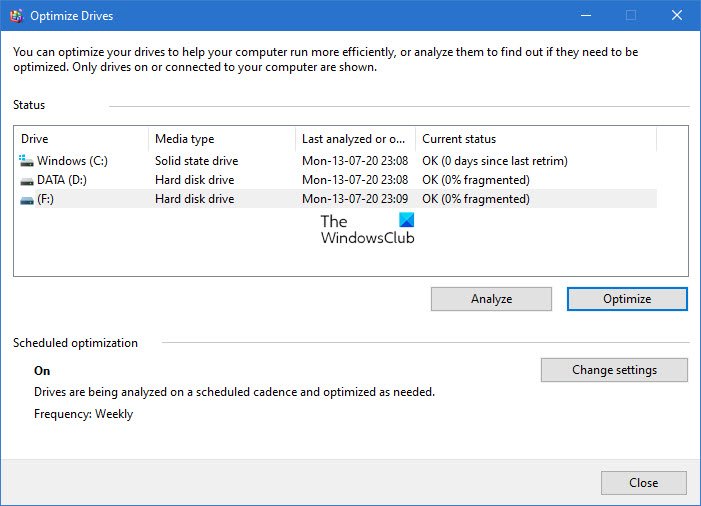Click the Current status column header

[x=535, y=139]
